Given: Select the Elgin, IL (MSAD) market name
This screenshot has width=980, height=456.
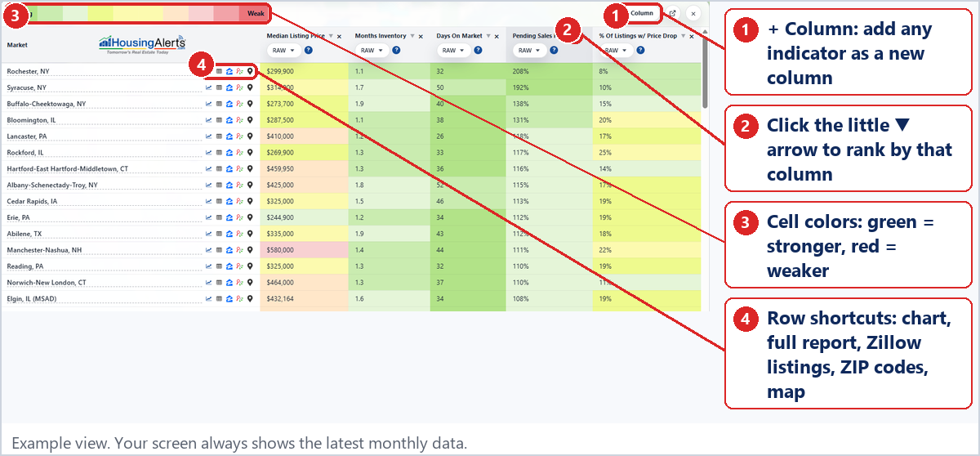Looking at the screenshot, I should point(33,299).
